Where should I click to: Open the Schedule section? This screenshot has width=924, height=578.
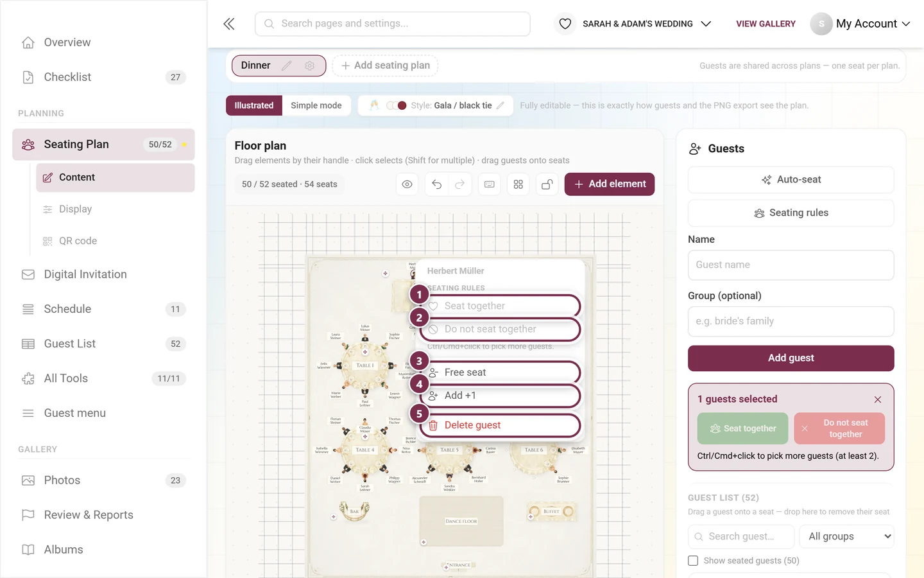[103, 309]
